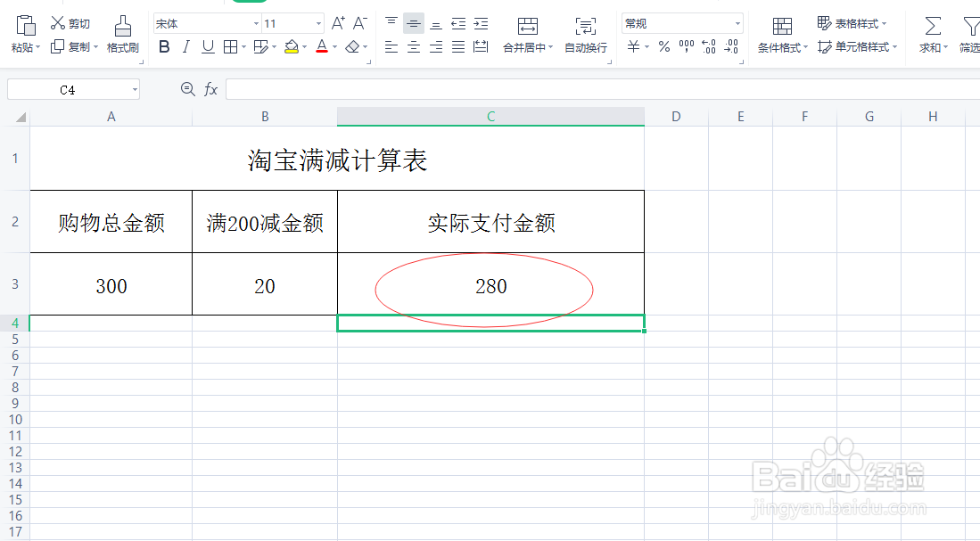Viewport: 980px width, 541px height.
Task: Open 单元格样式 cell styles
Action: point(857,47)
